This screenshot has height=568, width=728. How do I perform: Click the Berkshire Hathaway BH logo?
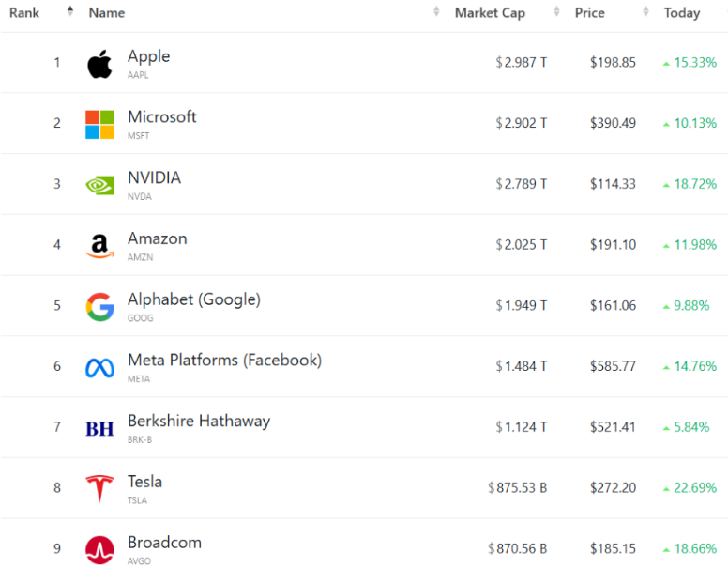pos(99,428)
